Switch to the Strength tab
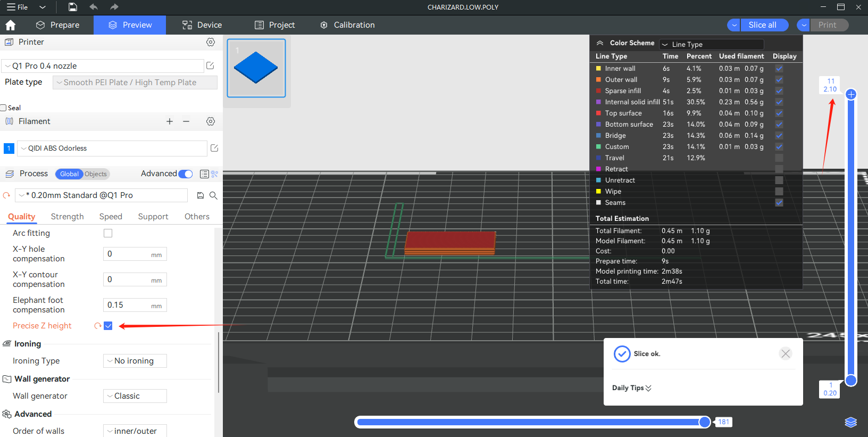The width and height of the screenshot is (868, 437). coord(67,217)
